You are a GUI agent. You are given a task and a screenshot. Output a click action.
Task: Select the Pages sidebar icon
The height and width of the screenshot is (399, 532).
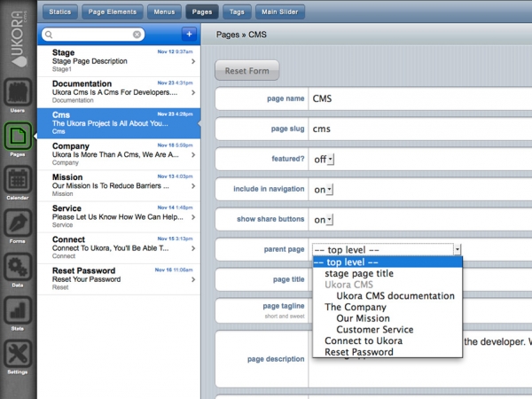click(18, 136)
